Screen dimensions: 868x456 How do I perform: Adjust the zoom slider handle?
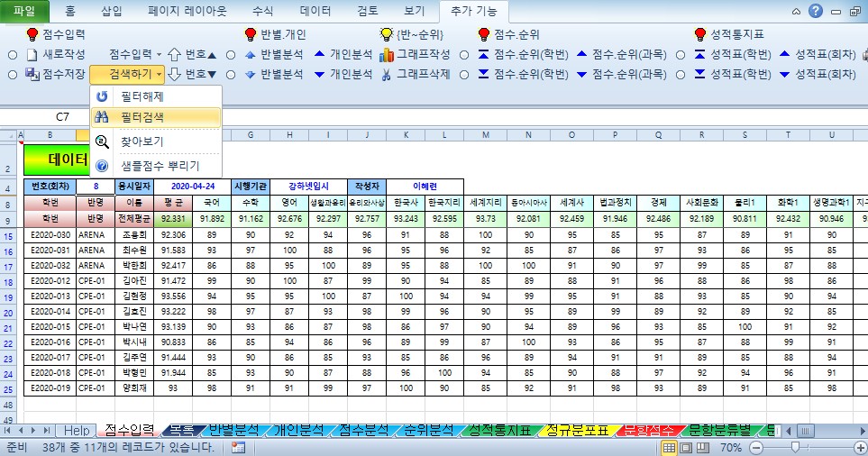pyautogui.click(x=796, y=447)
